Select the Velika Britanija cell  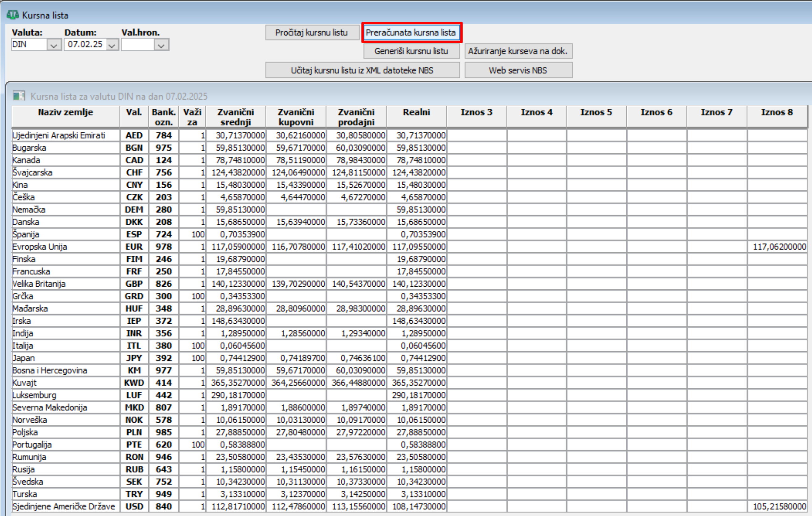click(66, 284)
